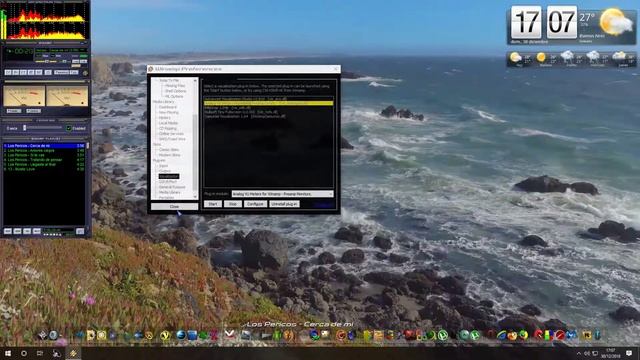This screenshot has width=640, height=360.
Task: Click Uninstall plug-in button
Action: click(284, 204)
